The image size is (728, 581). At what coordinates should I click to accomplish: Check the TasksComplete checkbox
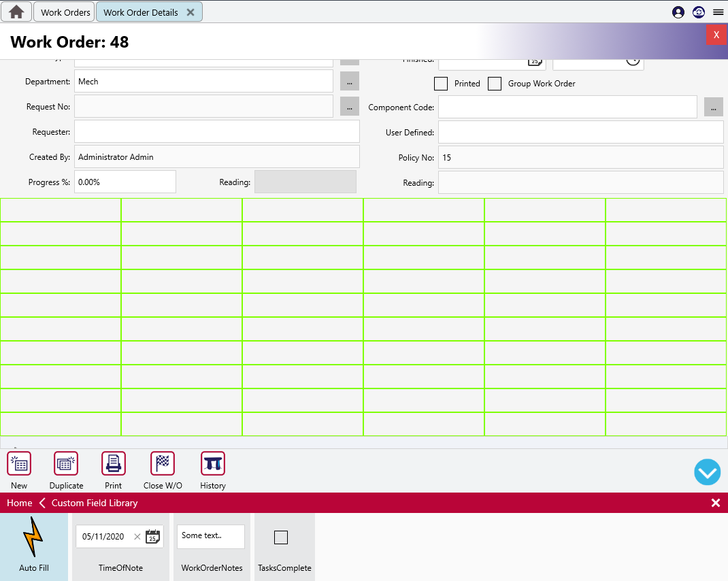(281, 537)
